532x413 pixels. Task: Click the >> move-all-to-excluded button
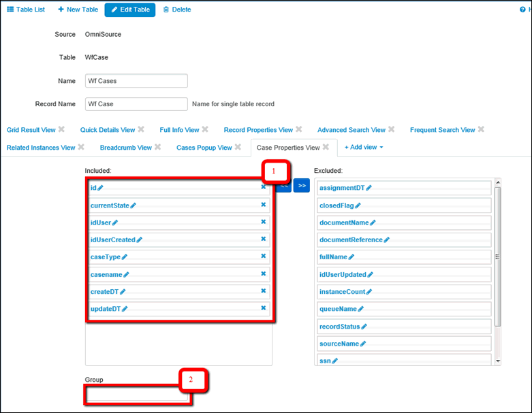[x=302, y=185]
